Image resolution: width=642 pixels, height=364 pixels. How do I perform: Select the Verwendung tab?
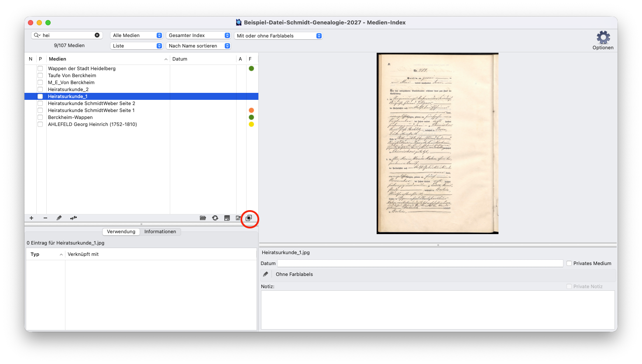point(121,231)
